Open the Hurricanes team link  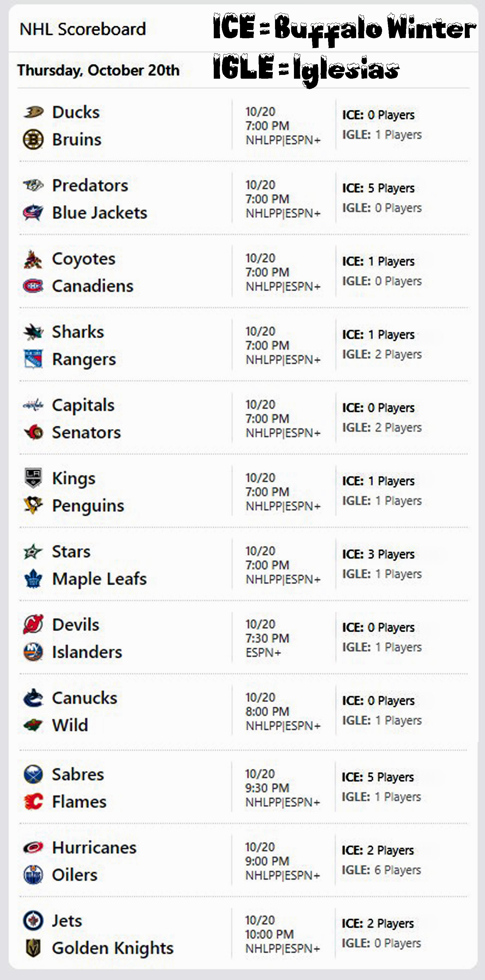click(94, 848)
